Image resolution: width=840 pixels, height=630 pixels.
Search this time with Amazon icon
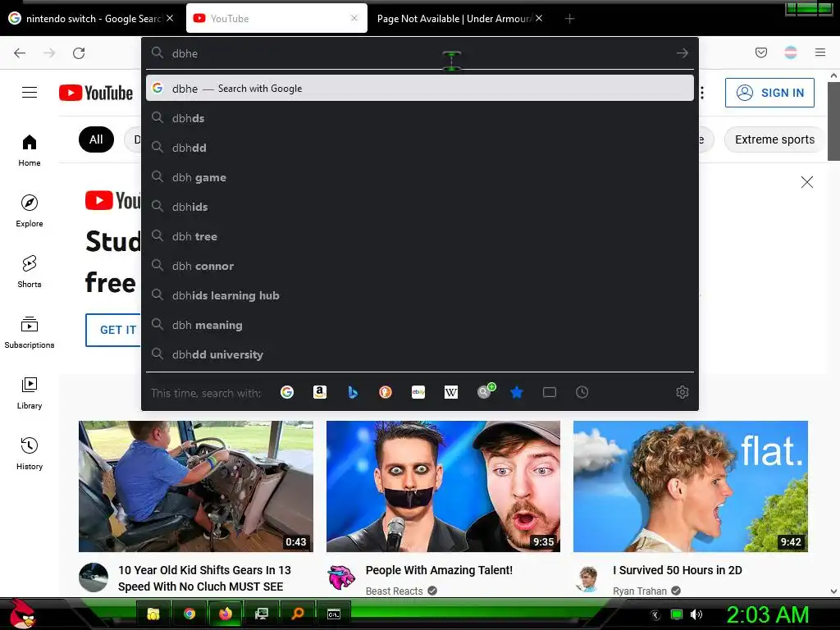[320, 392]
